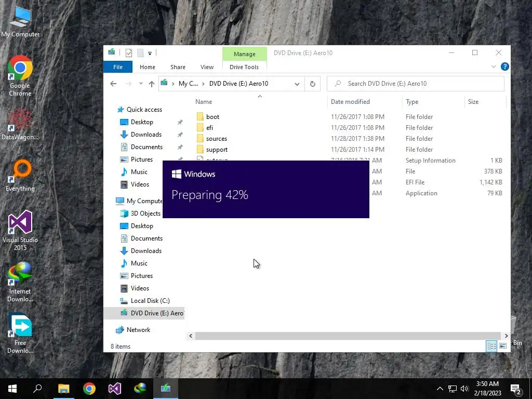532x399 pixels.
Task: Select the active setup window taskbar icon
Action: [x=166, y=389]
